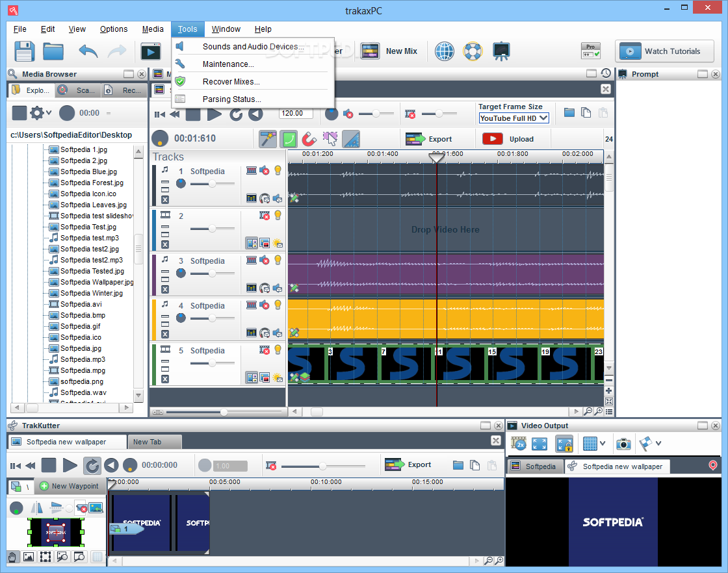
Task: Open the grid overlay dropdown in Video Output
Action: coord(602,444)
